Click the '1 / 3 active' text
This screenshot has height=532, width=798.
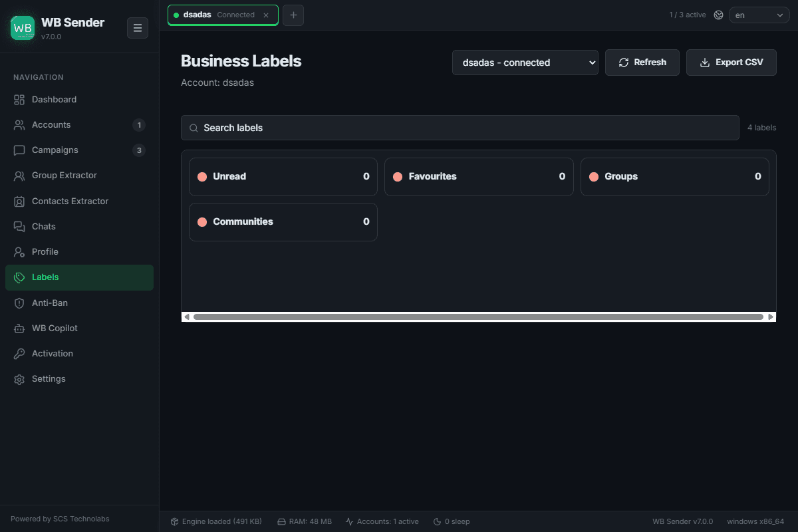coord(688,15)
